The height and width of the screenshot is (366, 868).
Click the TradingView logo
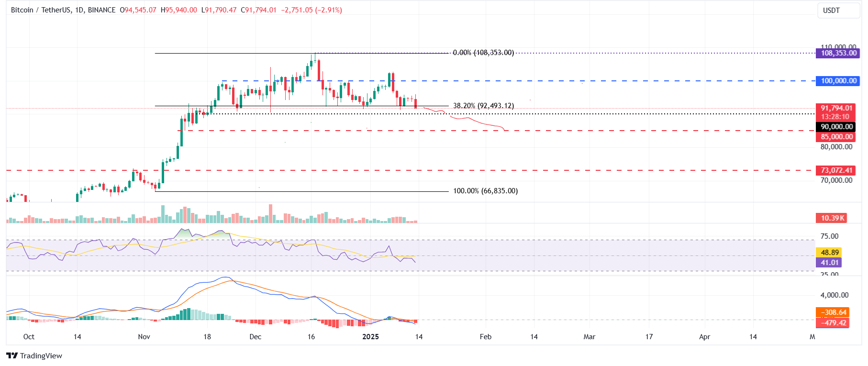point(34,355)
